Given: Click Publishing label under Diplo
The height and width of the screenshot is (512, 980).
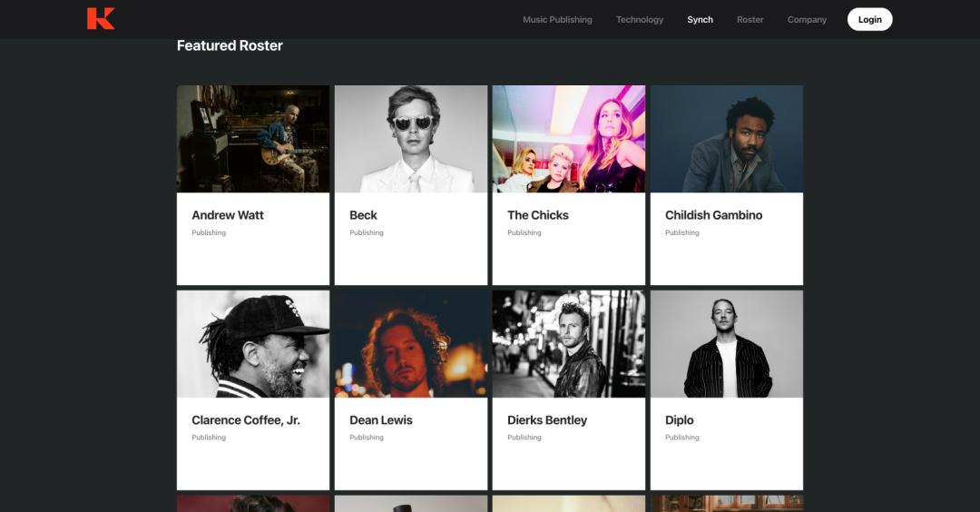Looking at the screenshot, I should point(681,438).
